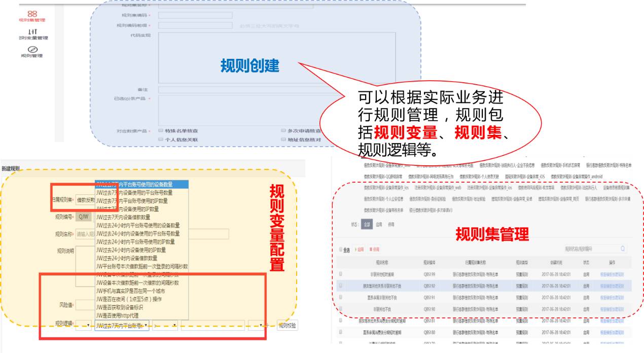
Task: Click the action link in row QBS199
Action: click(x=612, y=274)
